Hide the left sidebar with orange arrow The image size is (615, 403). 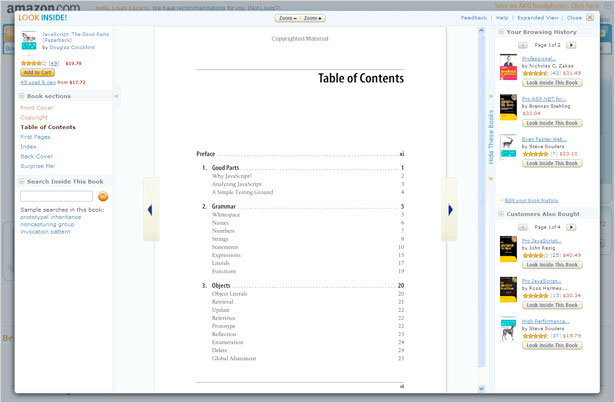tap(116, 96)
